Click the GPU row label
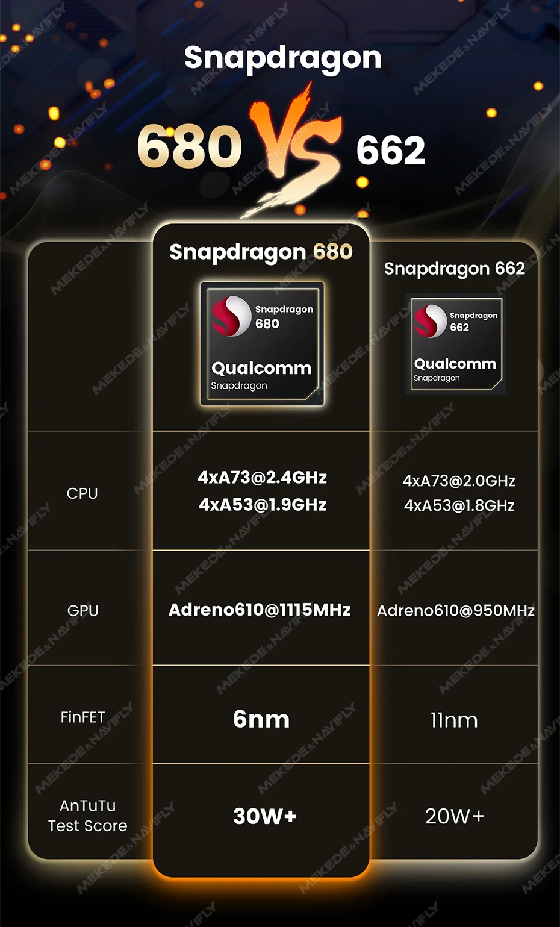560x927 pixels. click(82, 611)
